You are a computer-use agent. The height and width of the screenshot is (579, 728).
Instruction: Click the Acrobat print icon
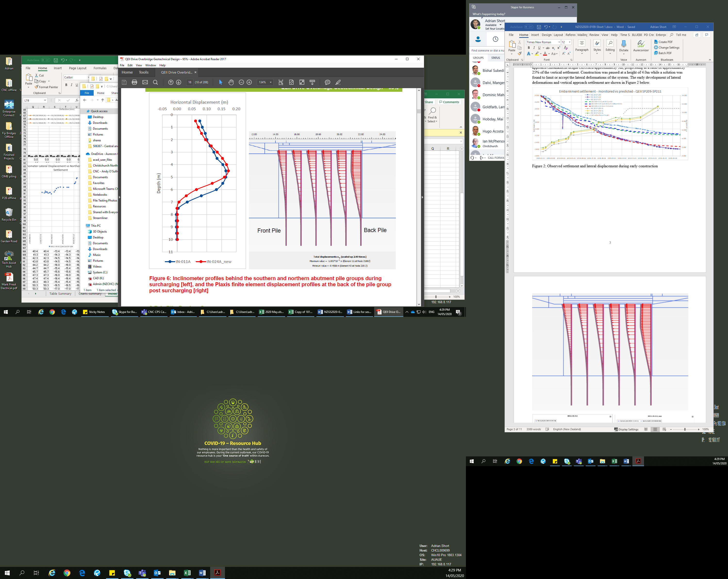tap(134, 82)
